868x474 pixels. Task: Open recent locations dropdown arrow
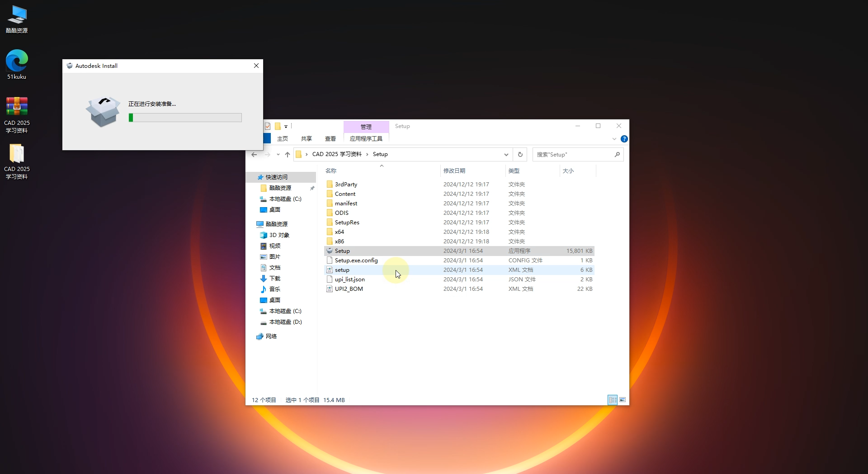click(278, 155)
